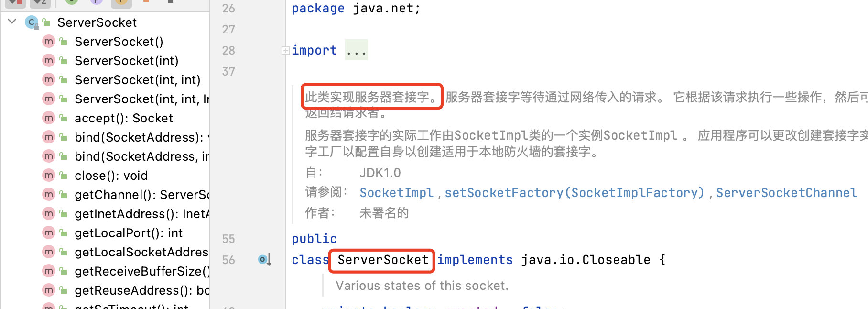Click the class icon of the ServerSocket root node
This screenshot has height=309, width=868.
[x=32, y=22]
